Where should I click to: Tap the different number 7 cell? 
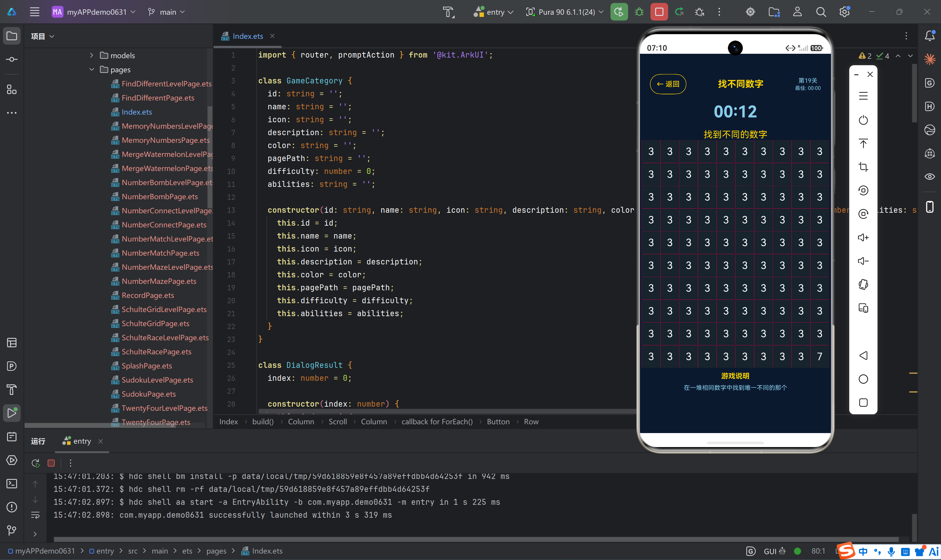coord(820,356)
